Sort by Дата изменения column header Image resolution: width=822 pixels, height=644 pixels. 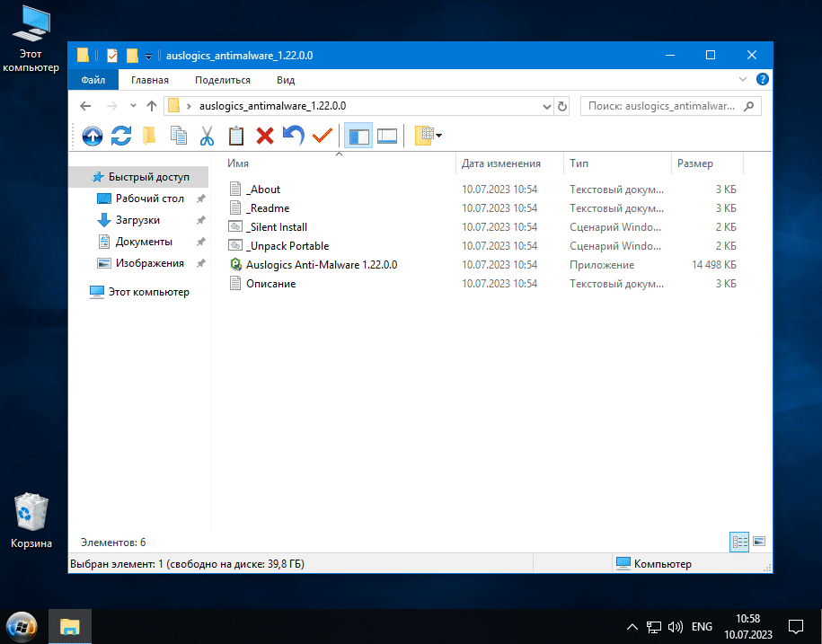pos(500,163)
